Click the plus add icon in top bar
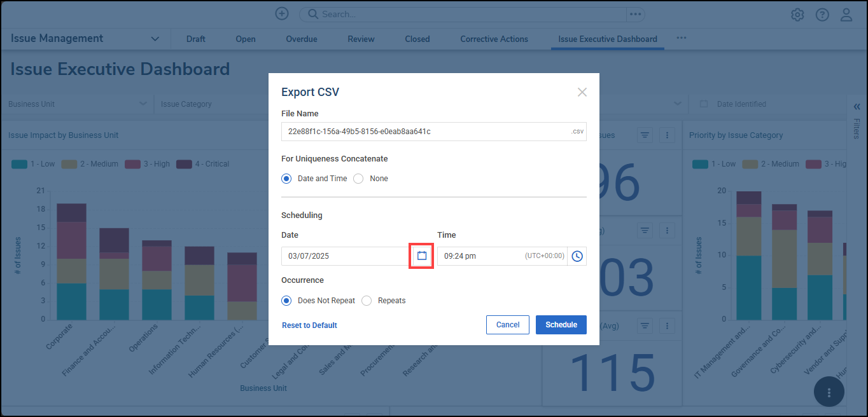Screen dimensions: 868x417 pyautogui.click(x=282, y=14)
